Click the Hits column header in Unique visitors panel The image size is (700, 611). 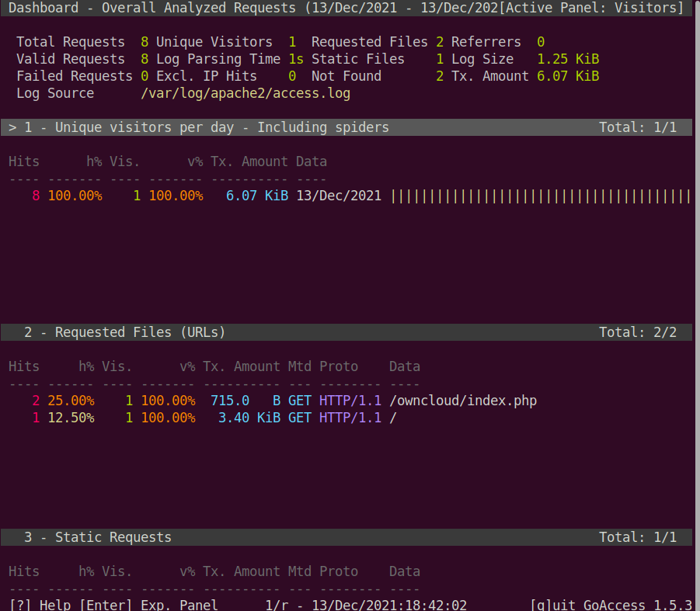click(x=23, y=161)
